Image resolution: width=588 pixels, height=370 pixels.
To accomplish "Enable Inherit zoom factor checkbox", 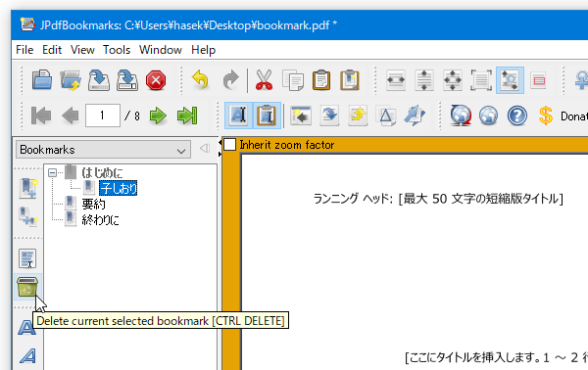I will (x=230, y=145).
